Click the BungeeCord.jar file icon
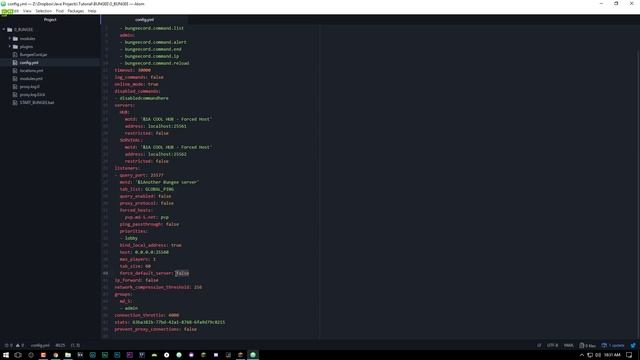The width and height of the screenshot is (640, 360). [15, 55]
